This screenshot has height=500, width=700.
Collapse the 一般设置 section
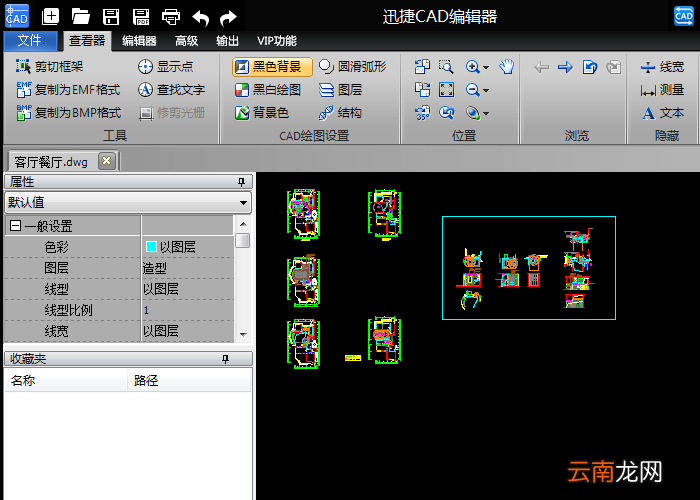[15, 225]
